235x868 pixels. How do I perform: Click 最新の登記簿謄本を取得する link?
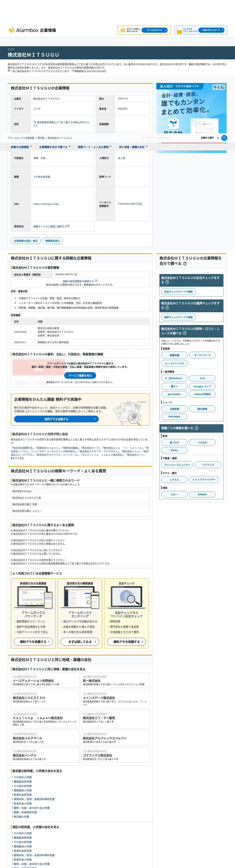click(x=78, y=281)
